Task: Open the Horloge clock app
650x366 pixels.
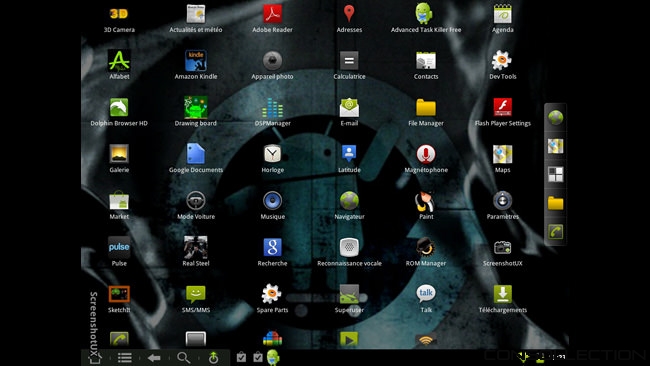Action: (272, 158)
